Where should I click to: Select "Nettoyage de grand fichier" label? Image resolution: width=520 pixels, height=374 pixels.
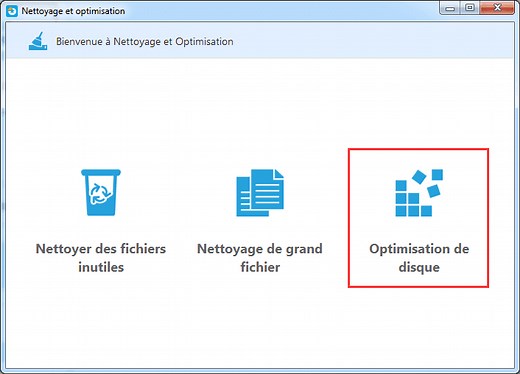[x=260, y=258]
